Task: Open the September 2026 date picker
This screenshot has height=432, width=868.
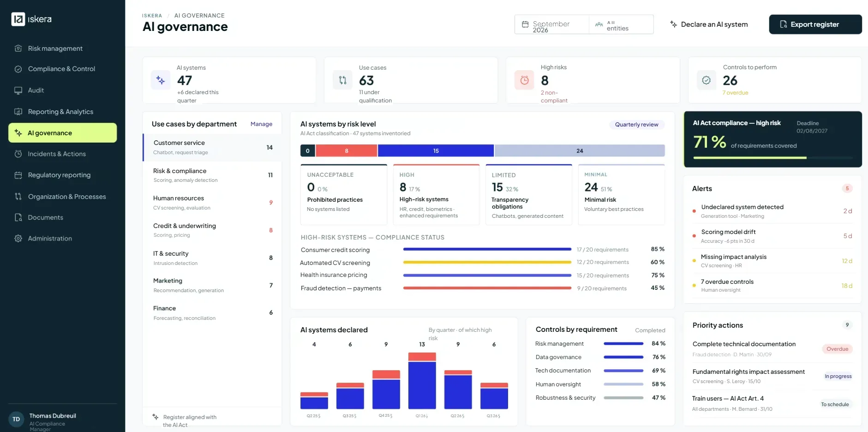Action: click(552, 24)
